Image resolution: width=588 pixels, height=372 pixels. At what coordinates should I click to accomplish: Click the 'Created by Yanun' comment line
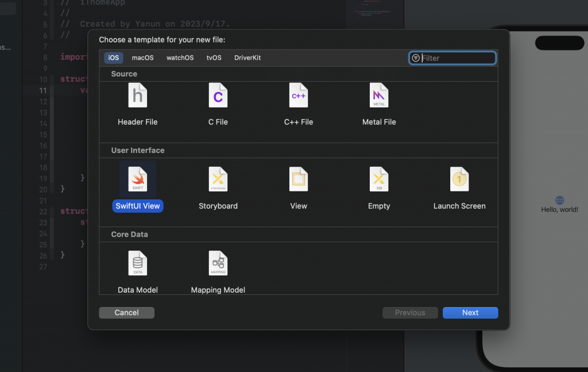click(145, 24)
